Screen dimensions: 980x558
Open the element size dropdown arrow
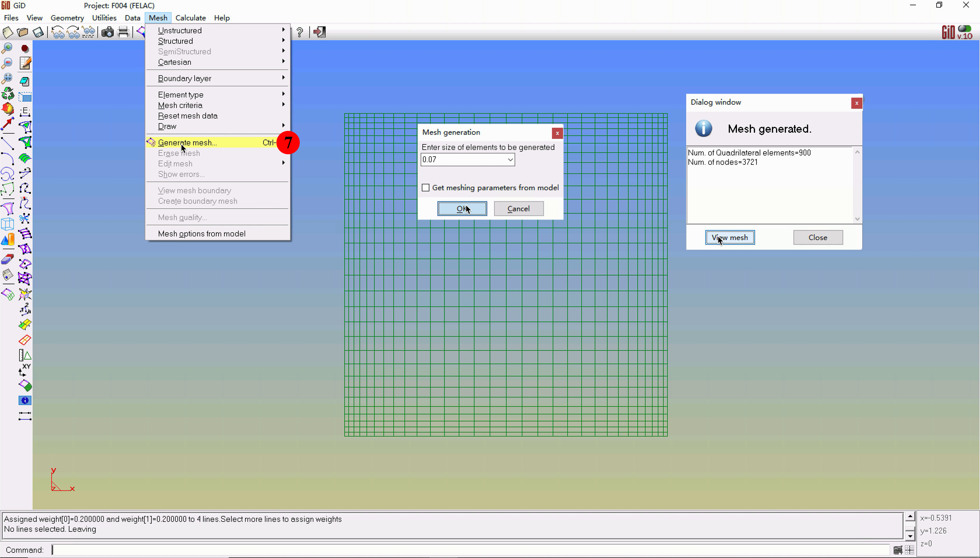tap(510, 160)
